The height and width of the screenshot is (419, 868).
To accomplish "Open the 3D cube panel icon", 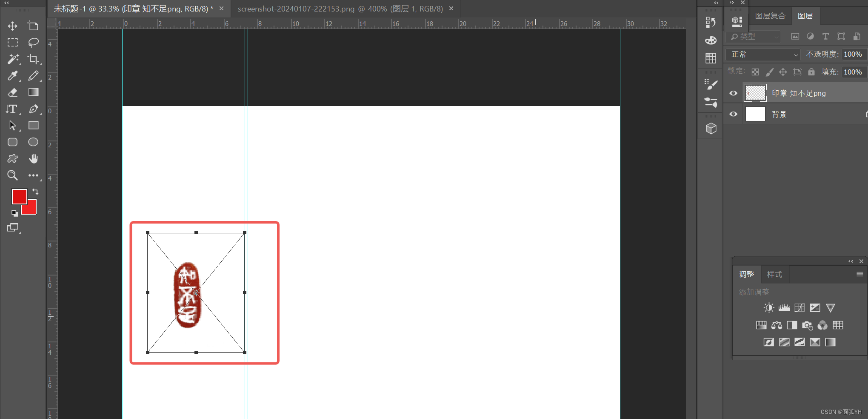I will [x=711, y=128].
